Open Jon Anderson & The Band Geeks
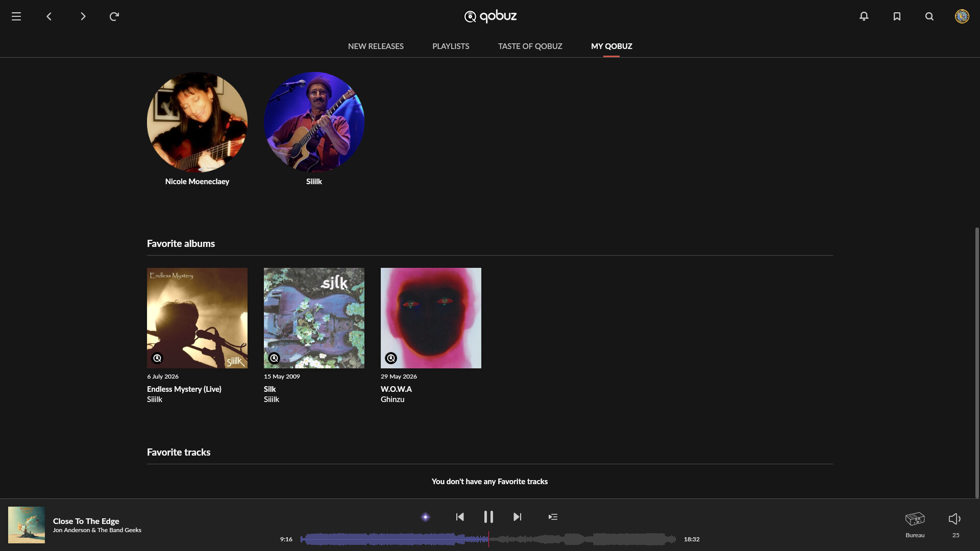This screenshot has width=980, height=551. pyautogui.click(x=97, y=530)
